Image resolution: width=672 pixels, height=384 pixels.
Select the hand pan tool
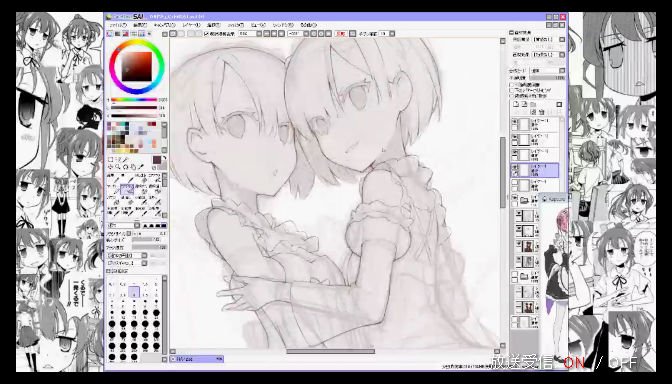coord(133,167)
